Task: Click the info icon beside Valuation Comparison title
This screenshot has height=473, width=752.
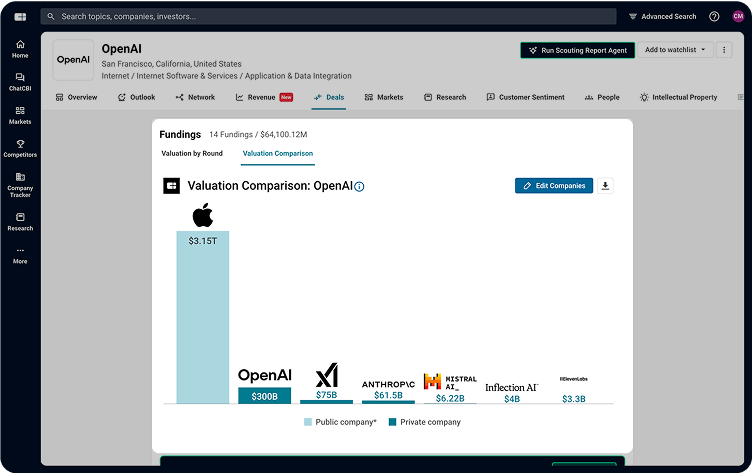Action: [360, 187]
